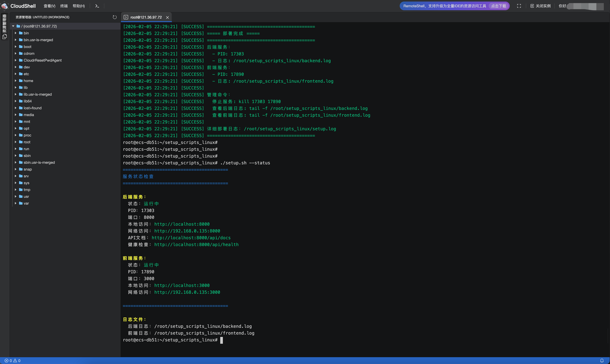The image size is (610, 364).
Task: Click the 服务状态检查 heading text
Action: (138, 176)
